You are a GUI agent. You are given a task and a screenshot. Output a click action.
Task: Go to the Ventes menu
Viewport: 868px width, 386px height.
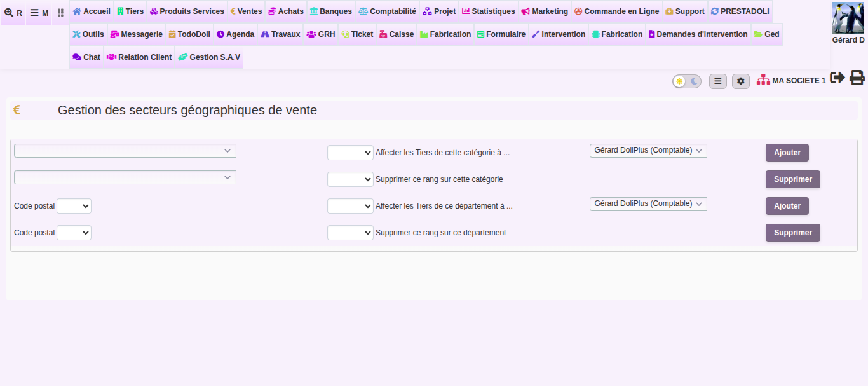(246, 11)
